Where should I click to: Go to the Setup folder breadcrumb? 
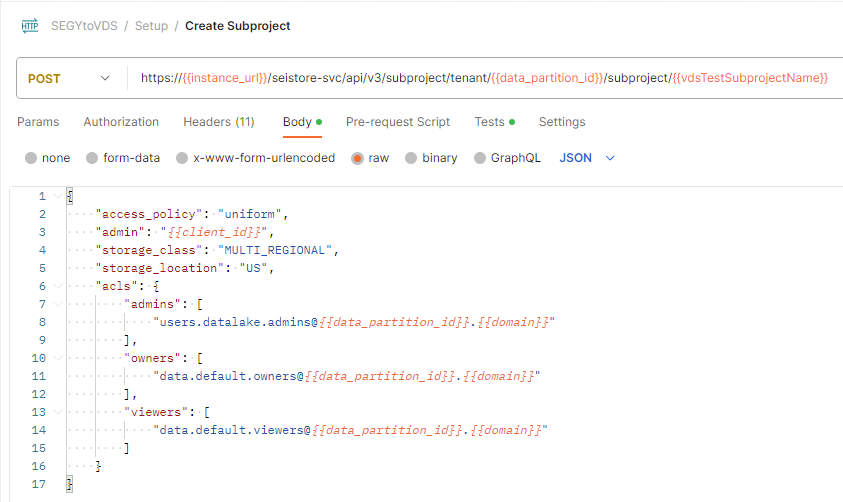[151, 26]
